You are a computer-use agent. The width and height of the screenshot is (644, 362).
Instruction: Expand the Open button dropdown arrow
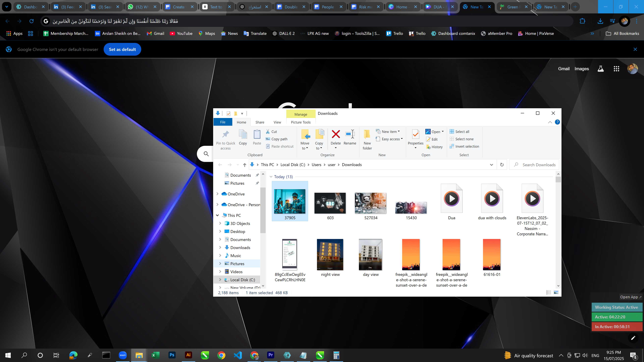tap(443, 132)
